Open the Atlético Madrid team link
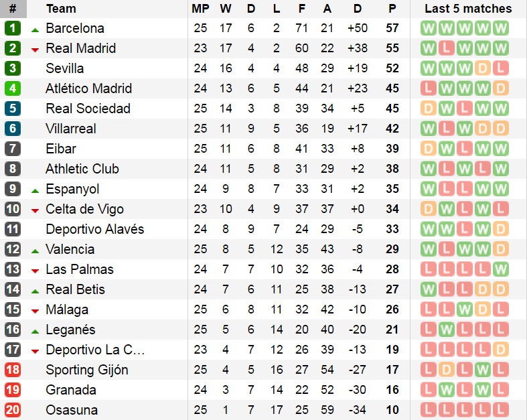The height and width of the screenshot is (420, 527). 88,88
